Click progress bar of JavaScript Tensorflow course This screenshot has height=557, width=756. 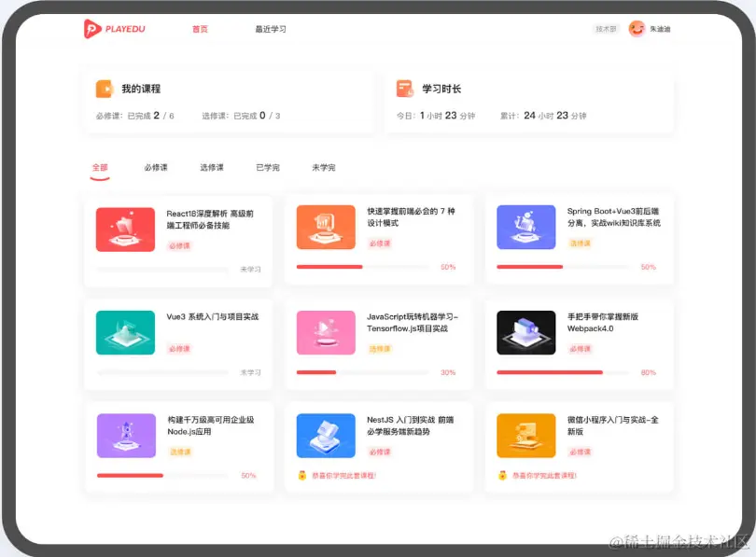[362, 372]
